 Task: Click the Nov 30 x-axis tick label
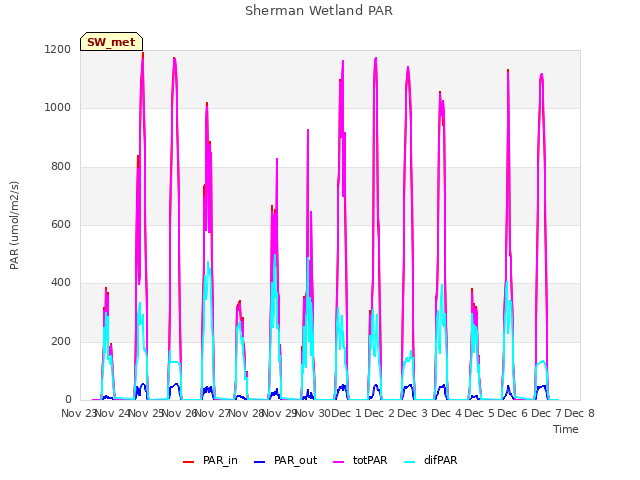pos(313,413)
